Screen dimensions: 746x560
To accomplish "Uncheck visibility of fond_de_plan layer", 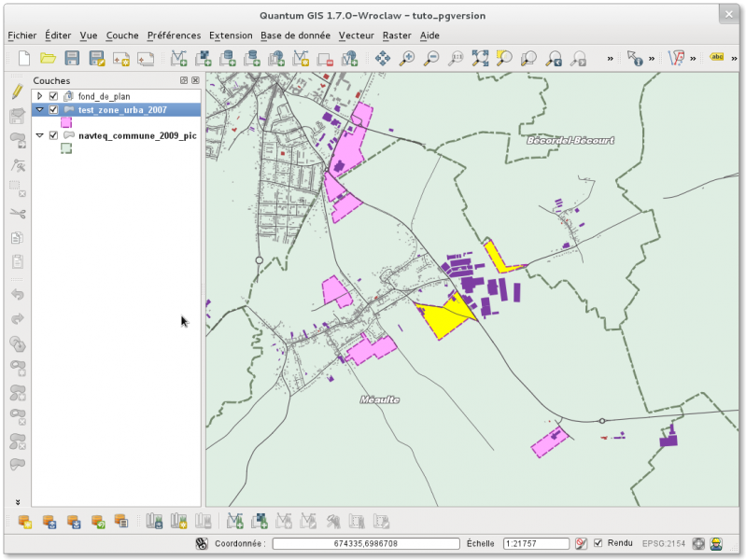I will [x=53, y=96].
